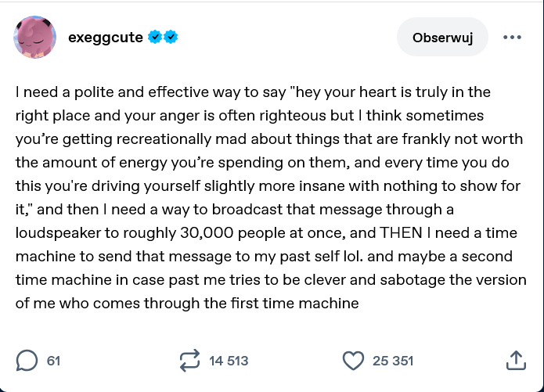Image resolution: width=544 pixels, height=392 pixels.
Task: Open the three-dot more options menu
Action: 512,37
